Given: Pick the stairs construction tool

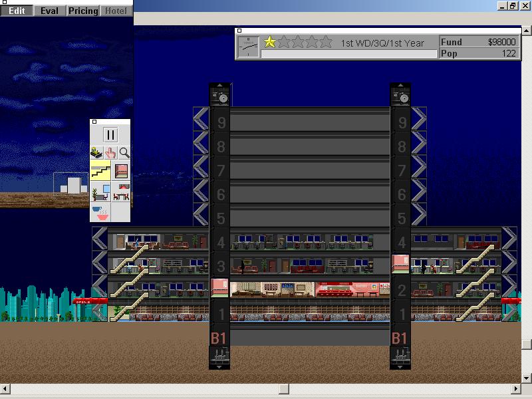Looking at the screenshot, I should pyautogui.click(x=100, y=171).
